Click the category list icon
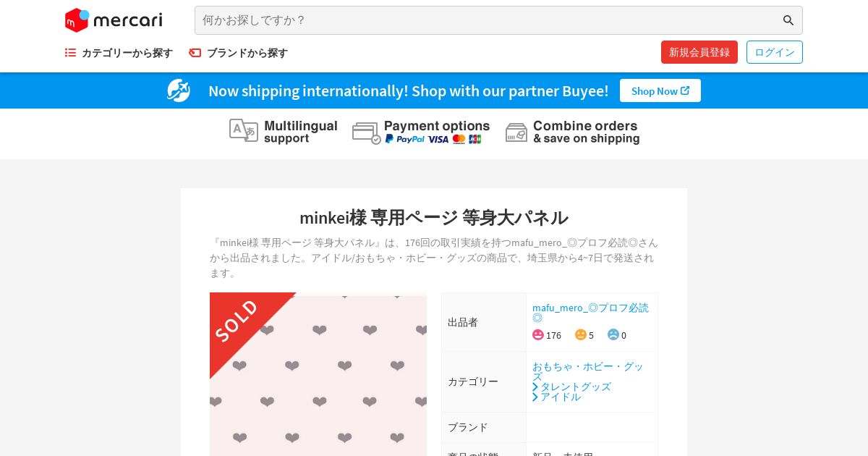The image size is (868, 456). (x=70, y=53)
